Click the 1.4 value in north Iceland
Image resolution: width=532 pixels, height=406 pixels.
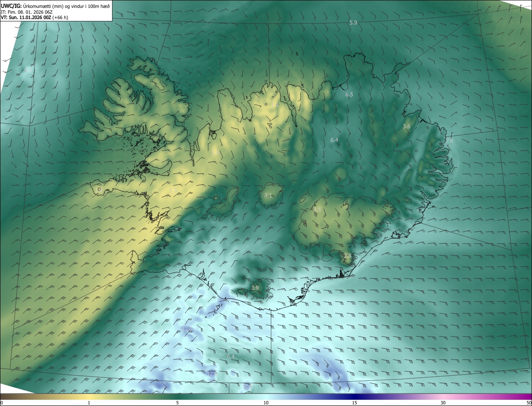click(x=275, y=105)
